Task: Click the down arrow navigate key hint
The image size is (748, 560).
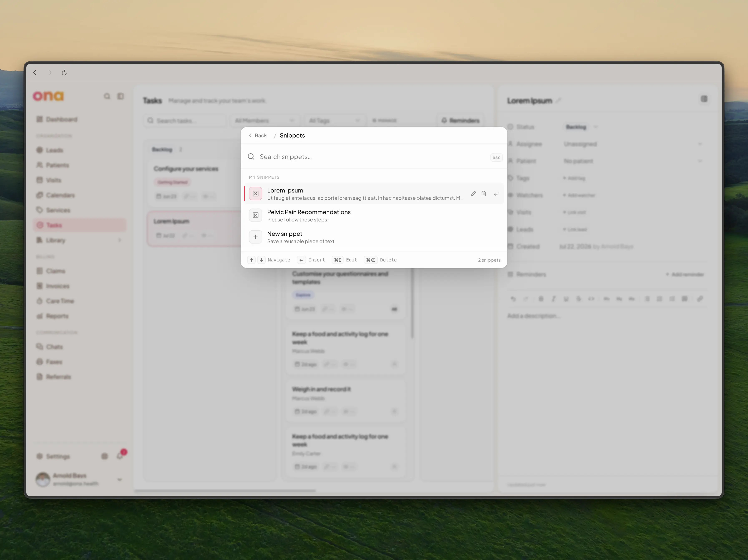Action: 261,260
